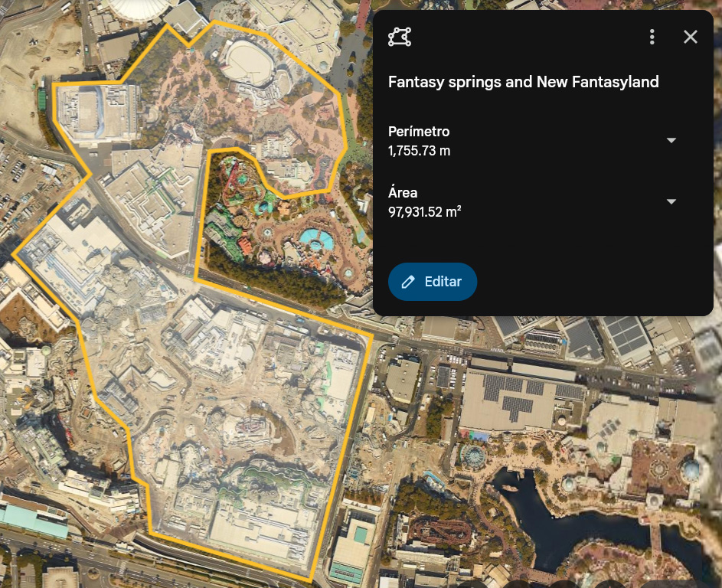Click the 97,931.52 m² area value
Screen dimensions: 722x588
click(424, 212)
